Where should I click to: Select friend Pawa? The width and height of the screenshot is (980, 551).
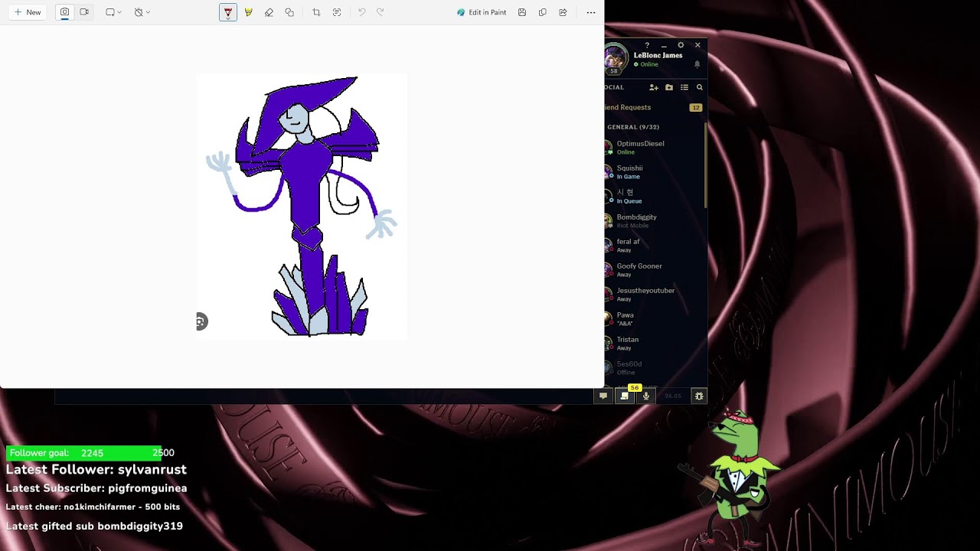coord(655,318)
